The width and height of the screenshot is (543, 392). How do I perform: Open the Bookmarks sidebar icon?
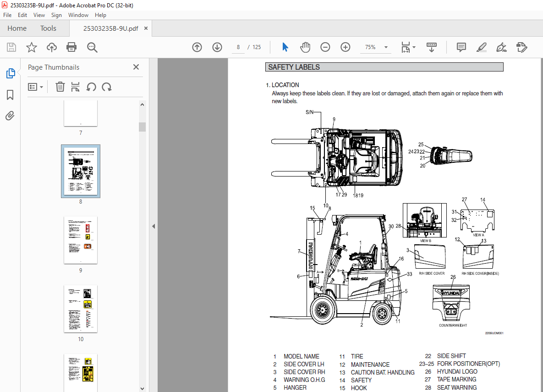pyautogui.click(x=10, y=94)
